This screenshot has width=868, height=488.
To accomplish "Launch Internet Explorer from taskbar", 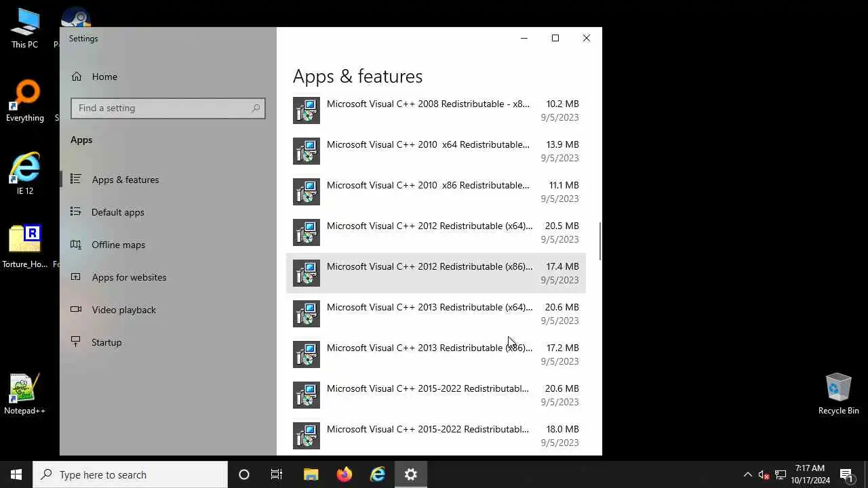I will tap(378, 474).
